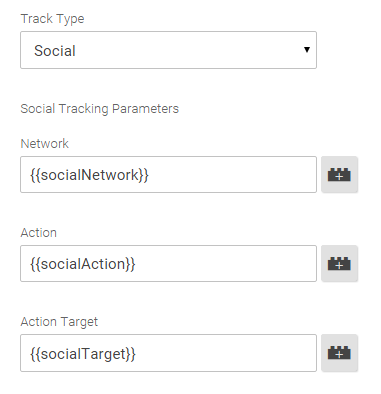Click the Action Target field label

tap(59, 322)
